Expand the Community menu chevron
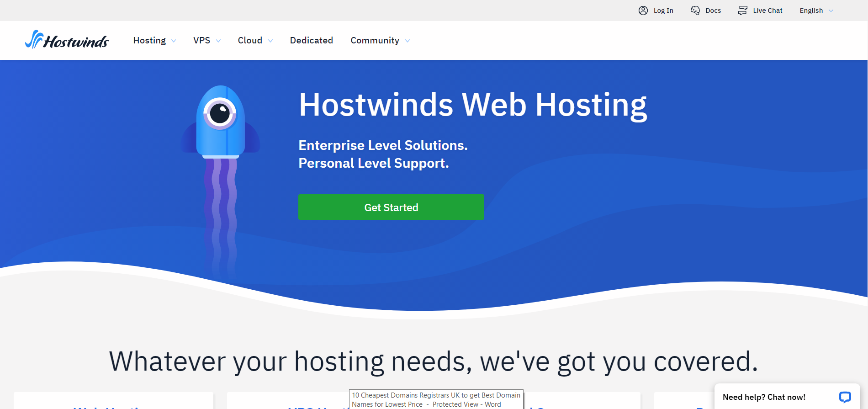The height and width of the screenshot is (409, 868). click(408, 41)
